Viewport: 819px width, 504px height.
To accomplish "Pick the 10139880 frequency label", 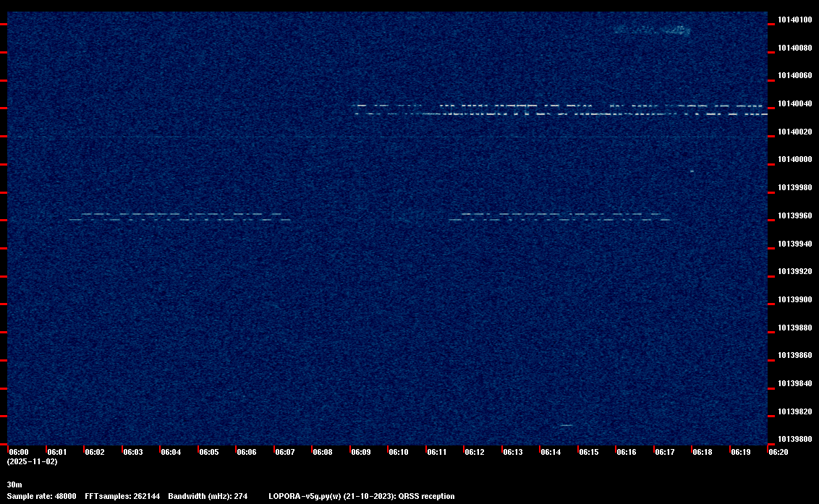I will pyautogui.click(x=794, y=328).
